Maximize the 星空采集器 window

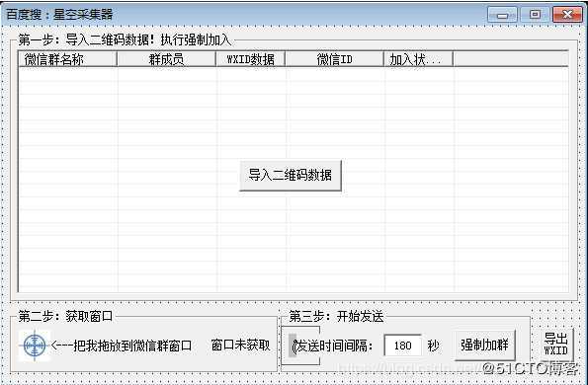point(535,15)
